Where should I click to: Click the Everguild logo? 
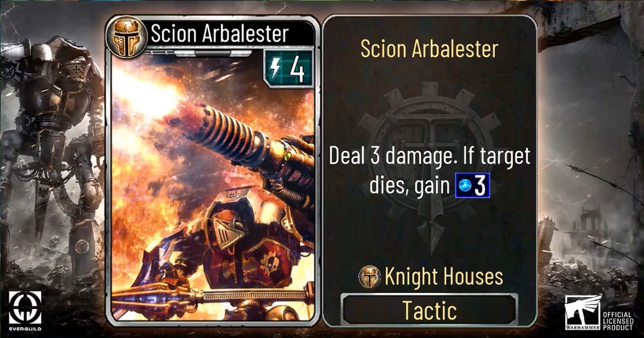click(x=25, y=311)
